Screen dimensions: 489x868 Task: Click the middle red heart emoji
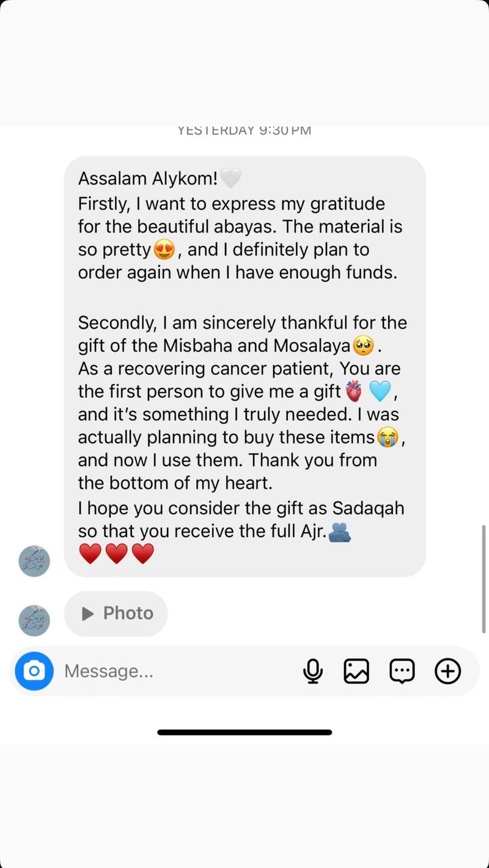point(117,554)
